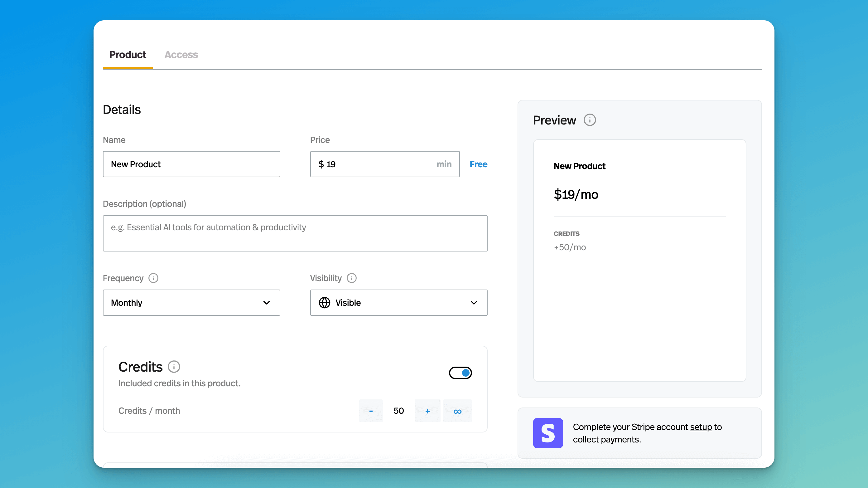
Task: Click the Price input showing 19
Action: coord(371,164)
